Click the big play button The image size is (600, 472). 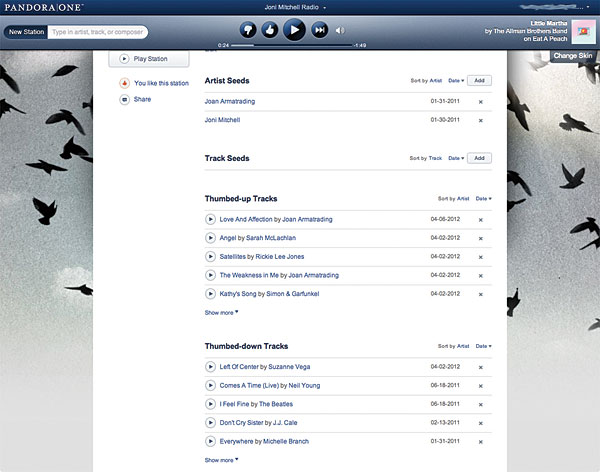[294, 29]
